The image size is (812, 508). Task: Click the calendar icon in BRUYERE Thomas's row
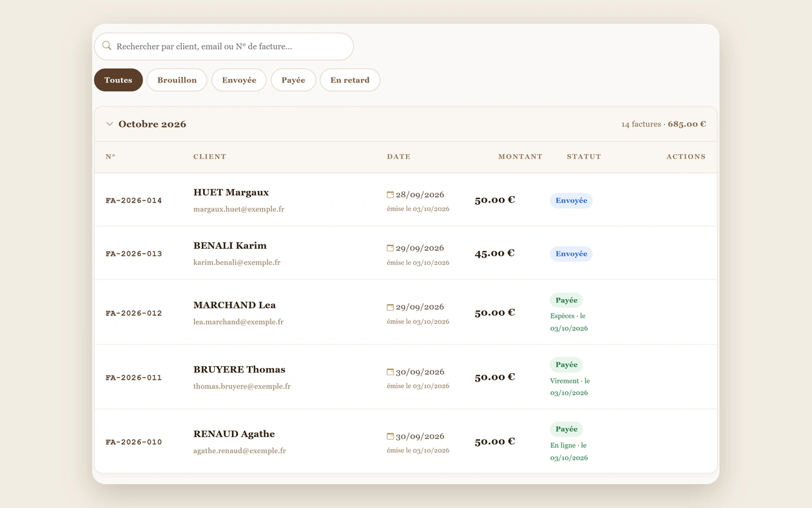point(390,372)
